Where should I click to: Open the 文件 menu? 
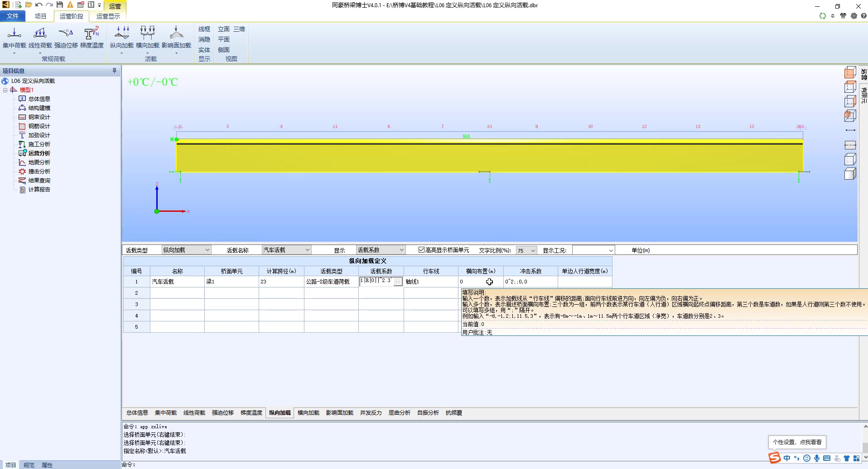coord(13,16)
